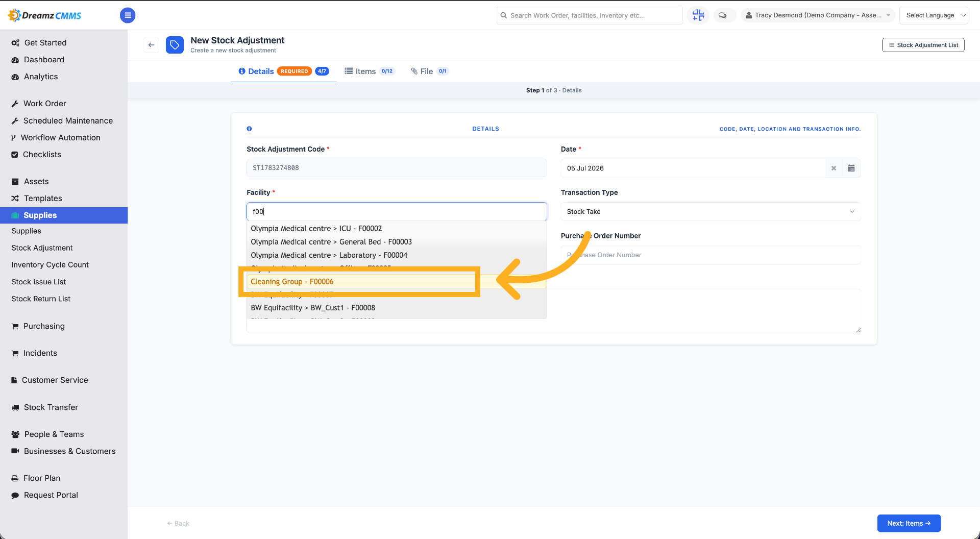Open Inventory Cycle Count submenu item
Image resolution: width=980 pixels, height=539 pixels.
coord(50,264)
